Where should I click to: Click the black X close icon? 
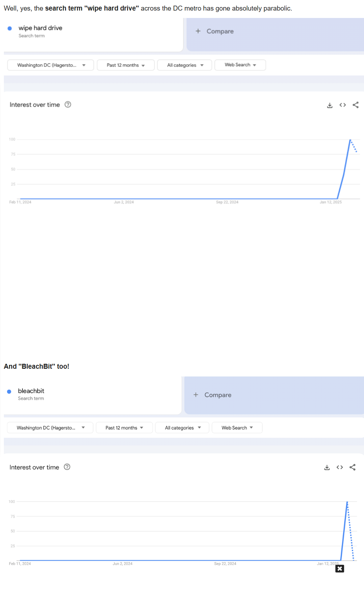click(x=340, y=569)
